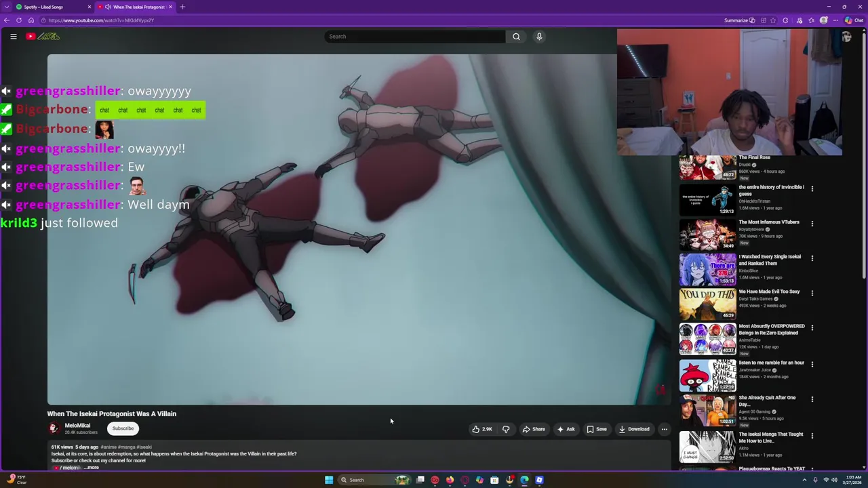Open more actions ellipsis under the video

(665, 429)
